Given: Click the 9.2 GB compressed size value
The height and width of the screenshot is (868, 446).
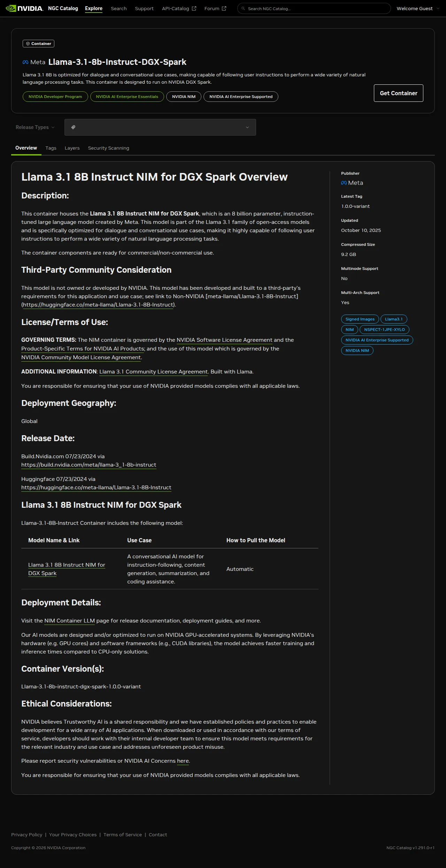Looking at the screenshot, I should 348,254.
